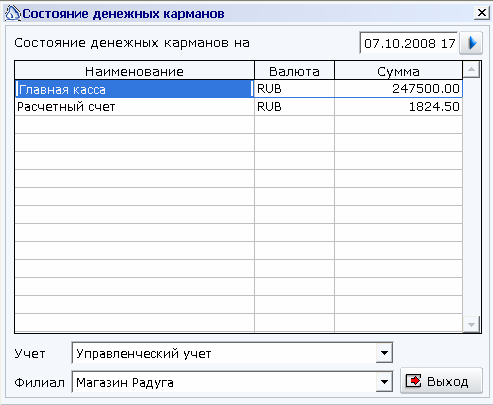
Task: Select the Главная касса row
Action: 239,89
